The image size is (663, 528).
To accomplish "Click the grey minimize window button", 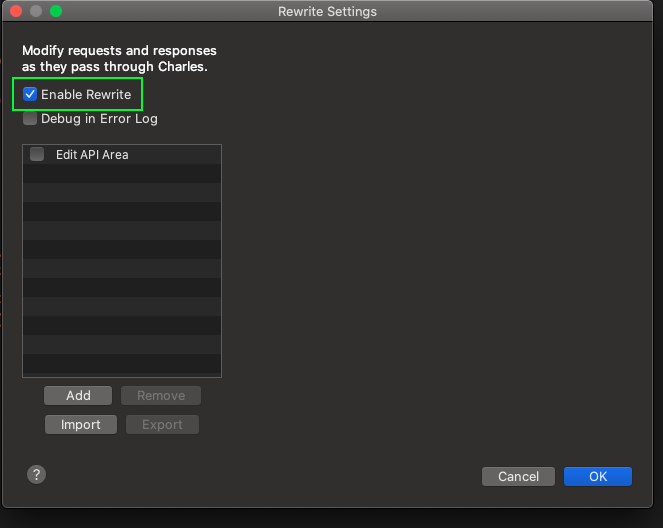I will click(x=36, y=11).
